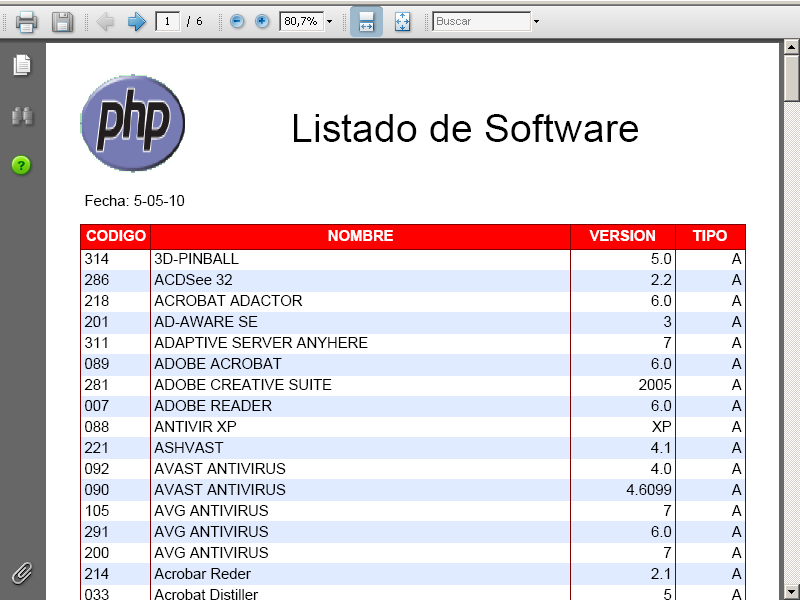Click the Listado de Software title
800x600 pixels.
[465, 128]
